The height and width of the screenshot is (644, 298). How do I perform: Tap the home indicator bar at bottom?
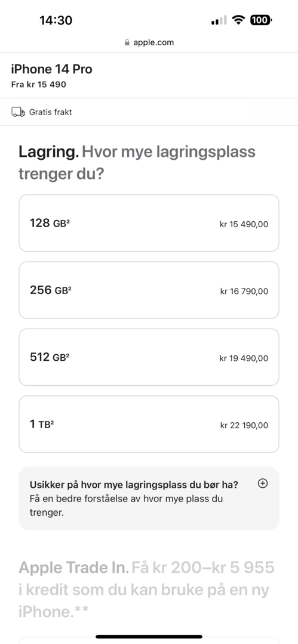click(x=149, y=637)
